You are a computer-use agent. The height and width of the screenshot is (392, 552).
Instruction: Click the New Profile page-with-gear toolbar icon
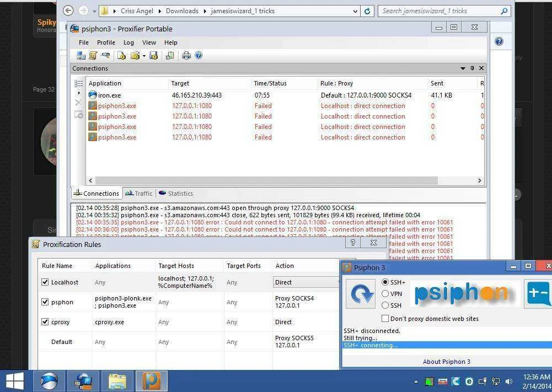121,55
